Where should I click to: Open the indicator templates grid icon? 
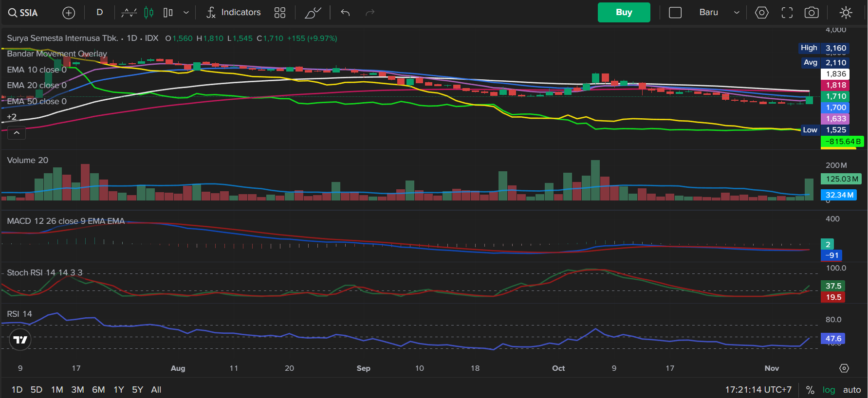pos(280,13)
